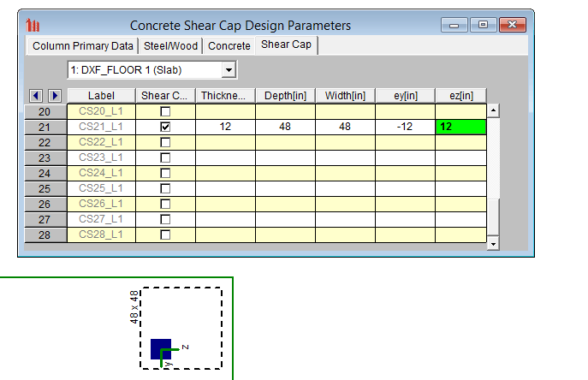The image size is (588, 380).
Task: Click label cell CS22_L1
Action: pos(101,142)
